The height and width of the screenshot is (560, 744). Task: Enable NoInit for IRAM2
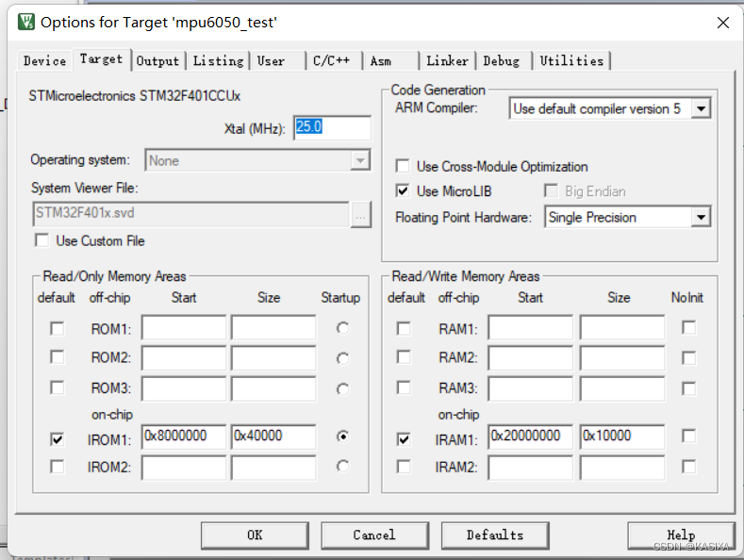(x=688, y=467)
